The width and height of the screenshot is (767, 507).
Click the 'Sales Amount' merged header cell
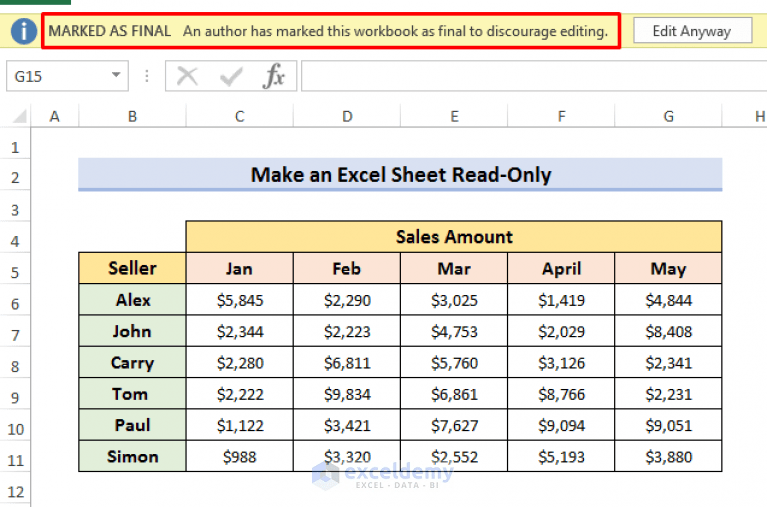click(x=454, y=237)
